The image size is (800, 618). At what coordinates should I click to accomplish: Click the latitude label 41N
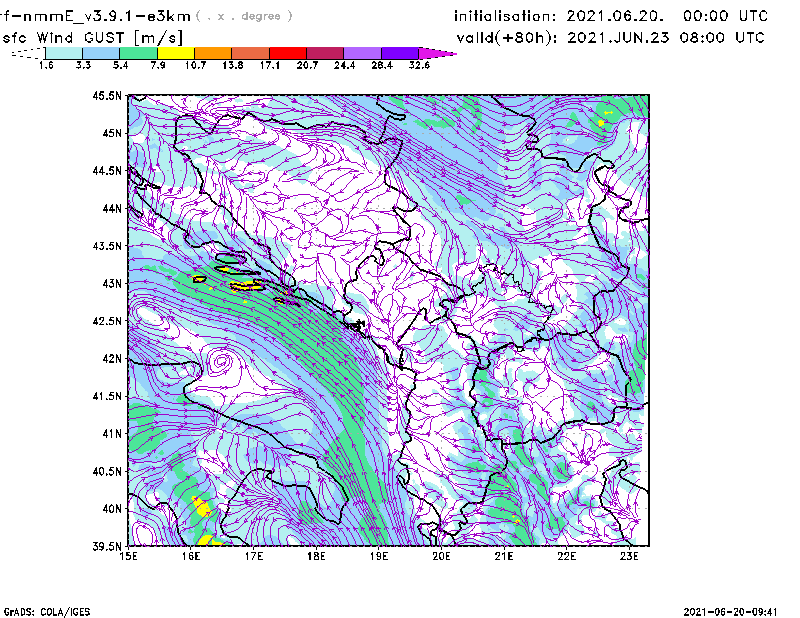112,434
